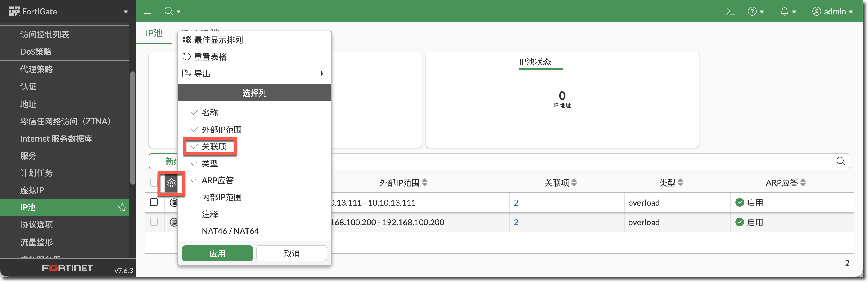Click the favorite star beside IP池

point(122,207)
